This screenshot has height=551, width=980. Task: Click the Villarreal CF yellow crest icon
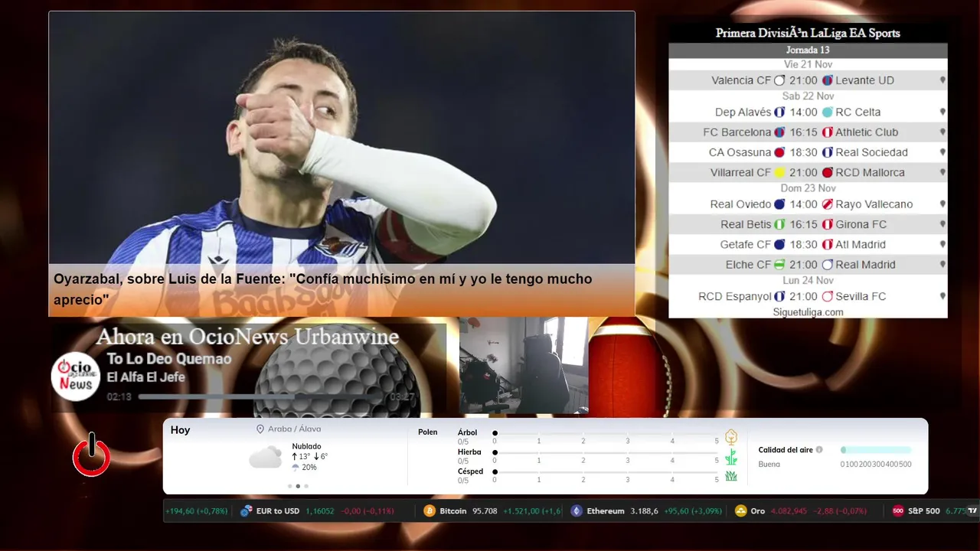[779, 173]
